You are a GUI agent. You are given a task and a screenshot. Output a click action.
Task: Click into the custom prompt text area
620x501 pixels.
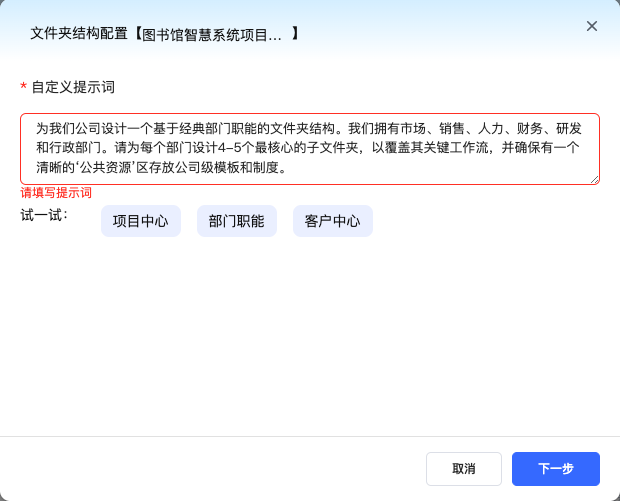tap(310, 149)
